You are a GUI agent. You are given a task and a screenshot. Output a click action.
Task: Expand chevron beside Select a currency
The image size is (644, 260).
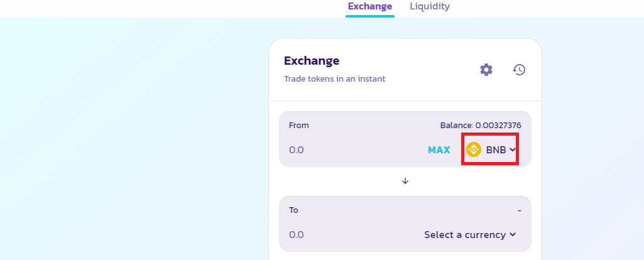[512, 234]
